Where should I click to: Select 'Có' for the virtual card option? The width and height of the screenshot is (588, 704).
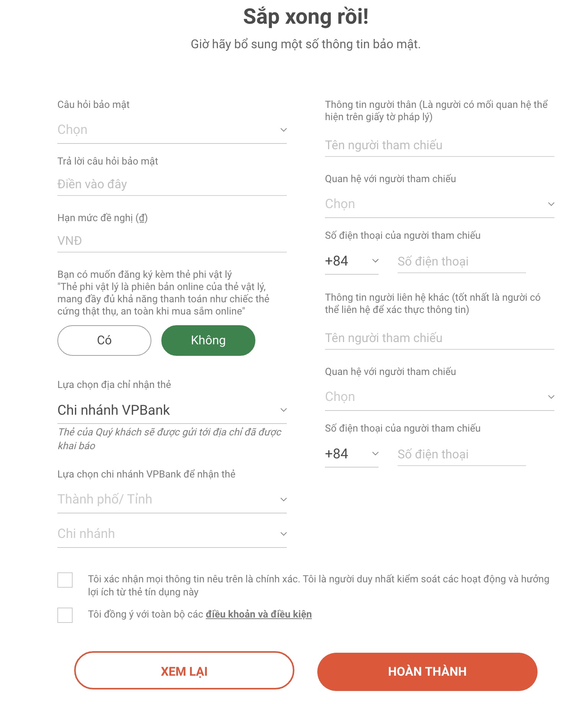104,341
